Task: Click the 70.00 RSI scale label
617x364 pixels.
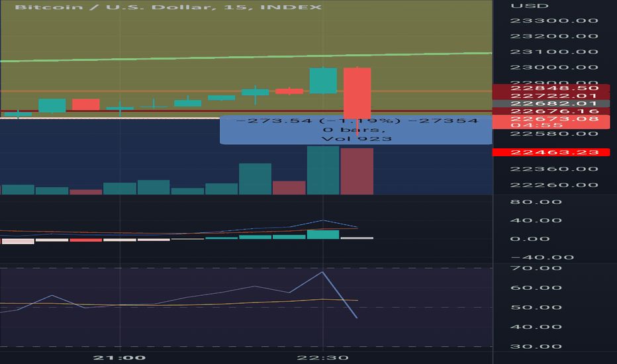Action: click(x=536, y=269)
